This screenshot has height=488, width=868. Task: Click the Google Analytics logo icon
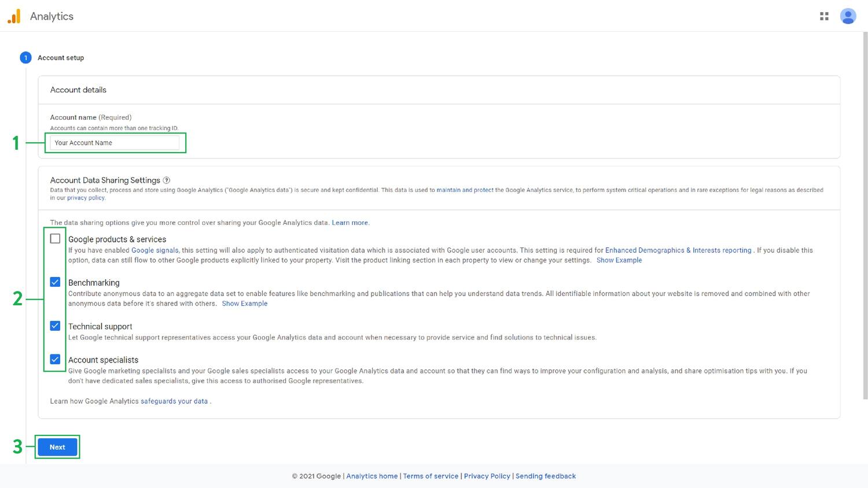pos(14,16)
